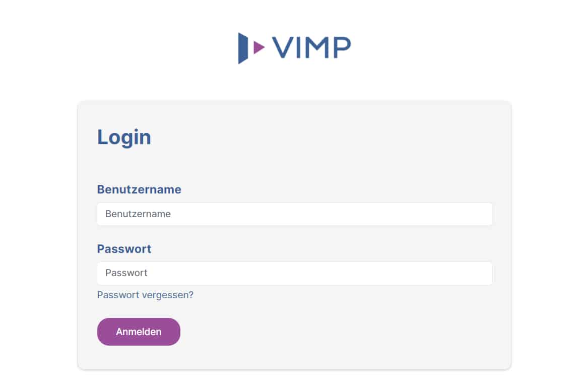
Task: Focus the Passwort input field
Action: (294, 273)
